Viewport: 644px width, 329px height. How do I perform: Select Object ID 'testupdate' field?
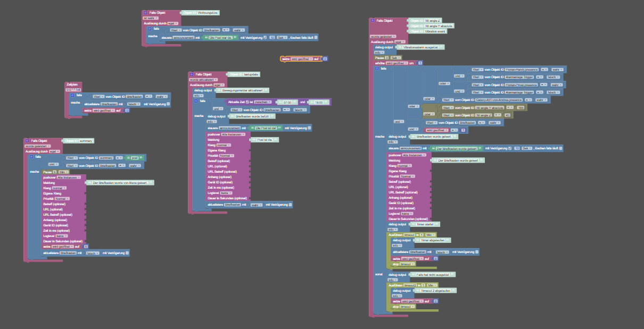tap(251, 74)
